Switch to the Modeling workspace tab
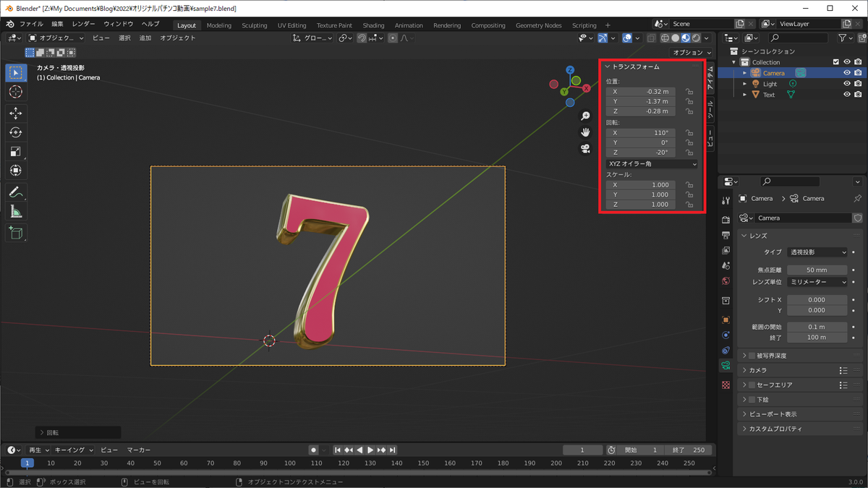The height and width of the screenshot is (488, 868). (x=219, y=25)
